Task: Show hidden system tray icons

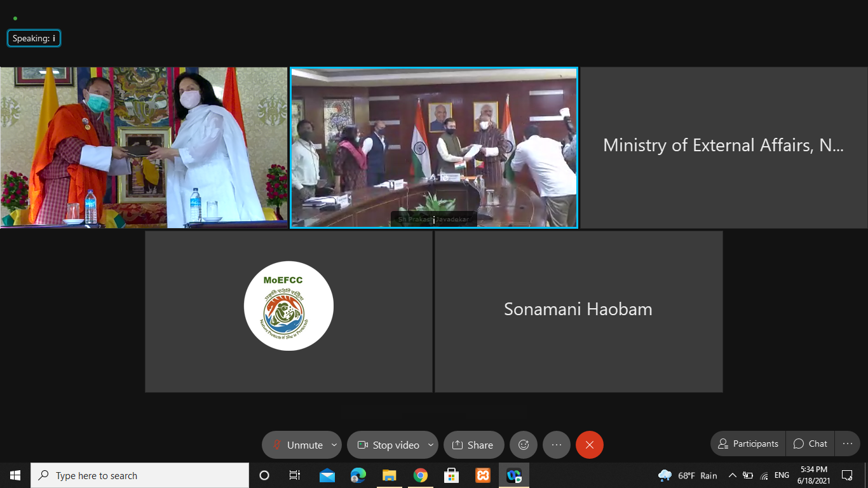Action: pos(732,475)
